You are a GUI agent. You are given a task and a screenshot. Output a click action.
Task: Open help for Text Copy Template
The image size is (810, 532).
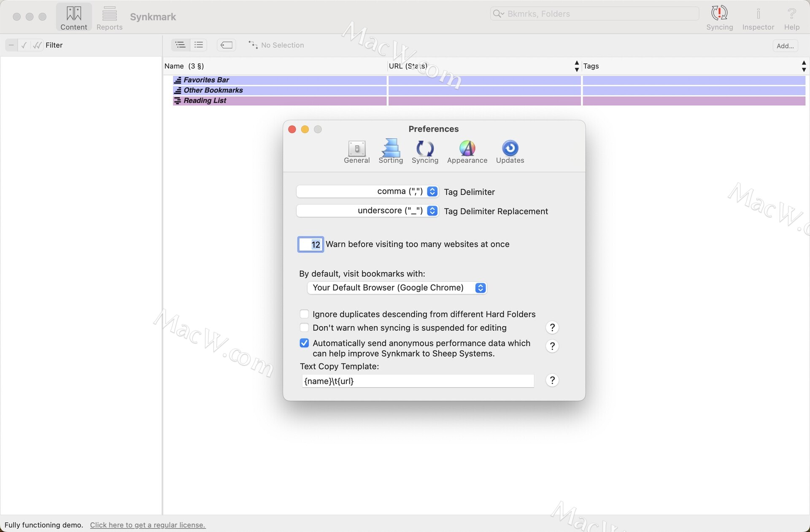tap(552, 381)
